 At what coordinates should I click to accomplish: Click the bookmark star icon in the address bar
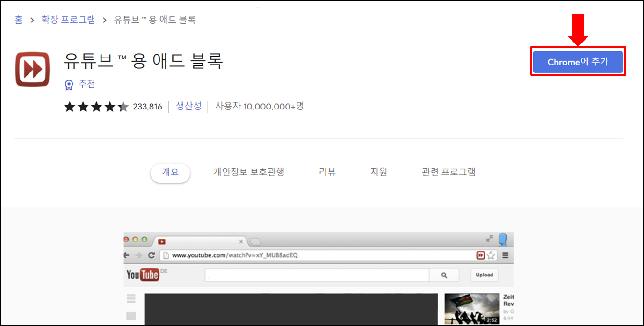coord(491,255)
